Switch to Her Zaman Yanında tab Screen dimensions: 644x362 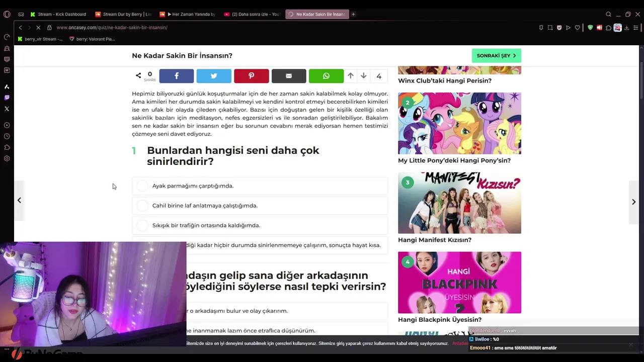[188, 14]
